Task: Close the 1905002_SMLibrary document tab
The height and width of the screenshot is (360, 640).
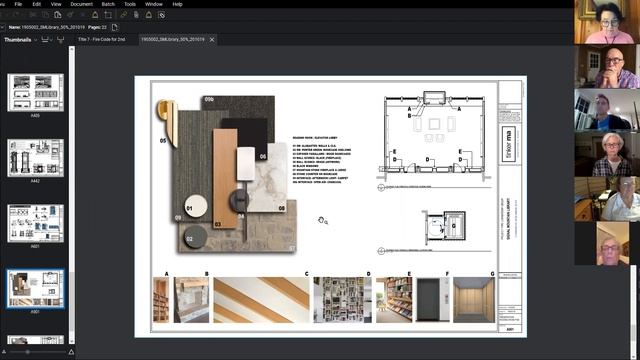Action: click(x=212, y=40)
